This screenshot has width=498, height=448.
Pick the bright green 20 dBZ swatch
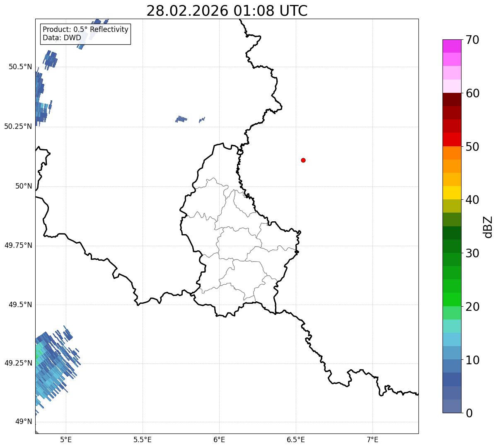452,300
